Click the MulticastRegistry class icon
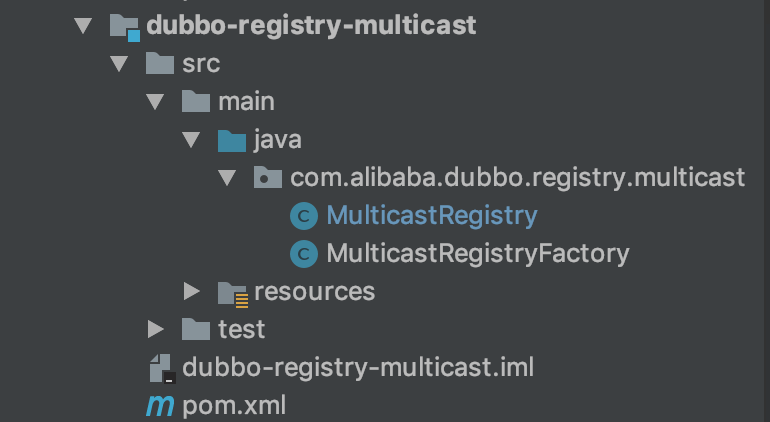Image resolution: width=770 pixels, height=422 pixels. [303, 216]
